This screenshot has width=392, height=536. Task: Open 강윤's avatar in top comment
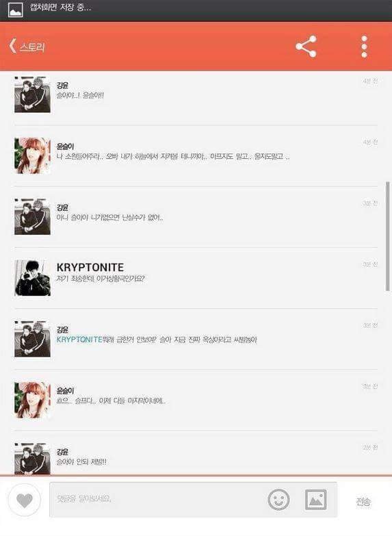tap(32, 94)
